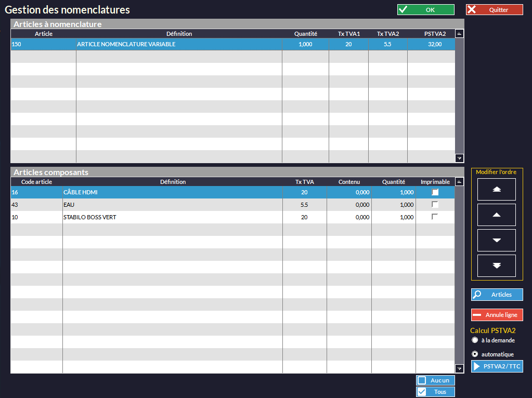Choose 'automatique' calculation mode

475,354
